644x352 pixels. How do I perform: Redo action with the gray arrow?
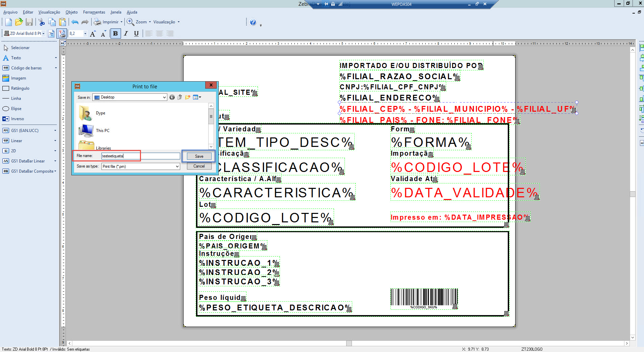point(85,22)
